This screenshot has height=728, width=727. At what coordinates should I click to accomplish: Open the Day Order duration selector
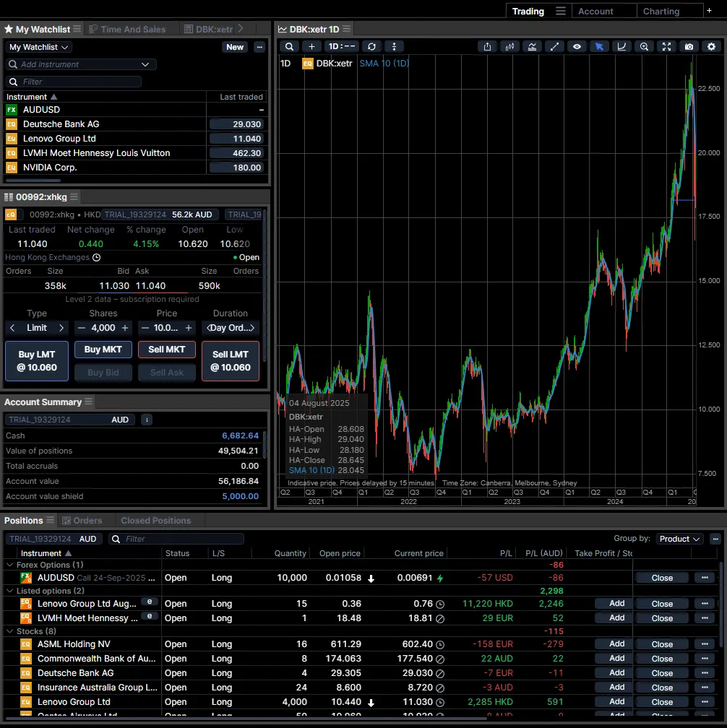(x=231, y=328)
